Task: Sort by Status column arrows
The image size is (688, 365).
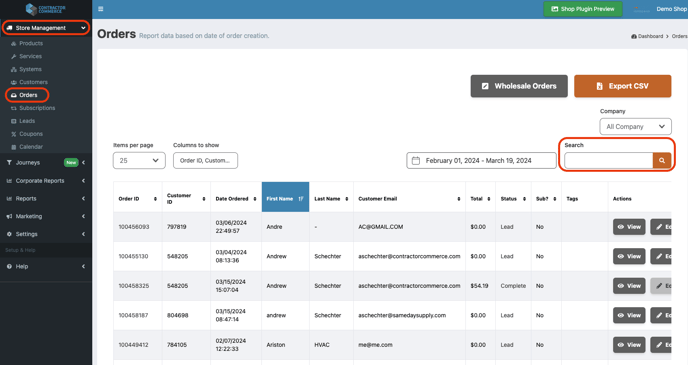Action: [524, 199]
